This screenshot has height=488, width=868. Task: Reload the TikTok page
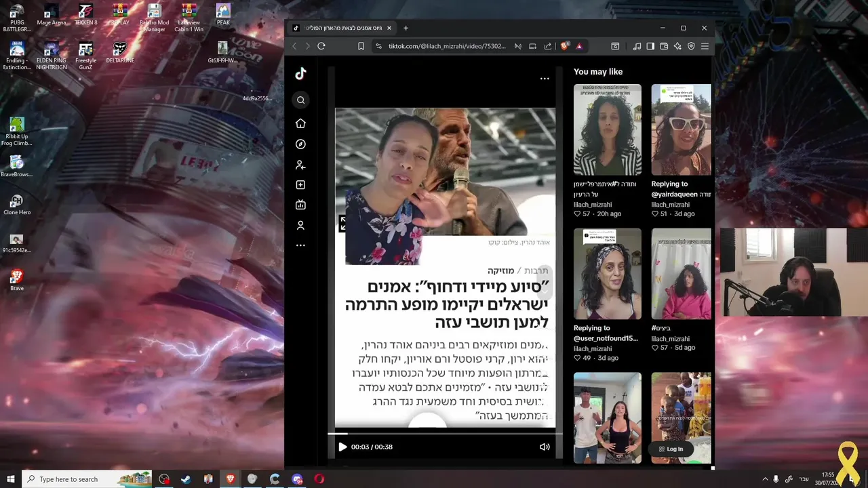point(321,46)
